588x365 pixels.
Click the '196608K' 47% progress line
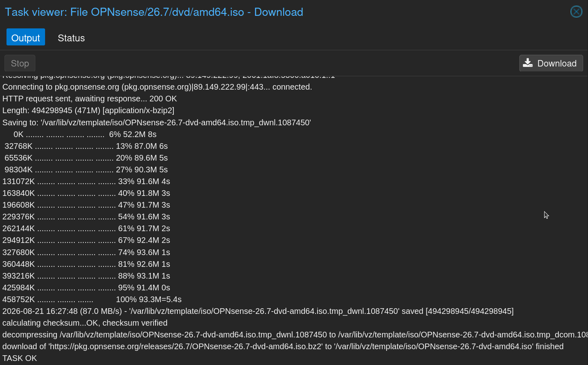click(x=86, y=205)
